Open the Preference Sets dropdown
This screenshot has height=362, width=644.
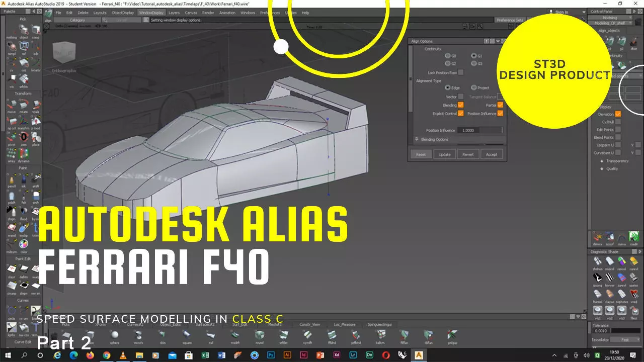510,20
